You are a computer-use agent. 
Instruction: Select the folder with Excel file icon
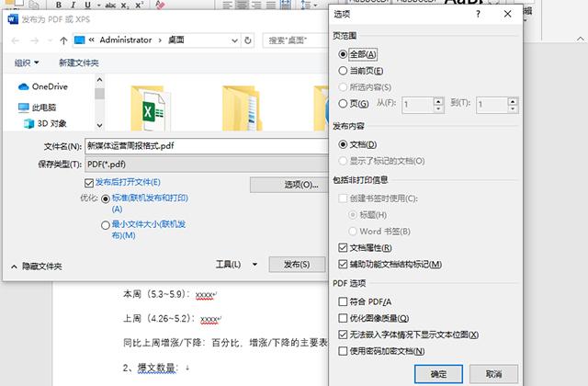coord(150,108)
